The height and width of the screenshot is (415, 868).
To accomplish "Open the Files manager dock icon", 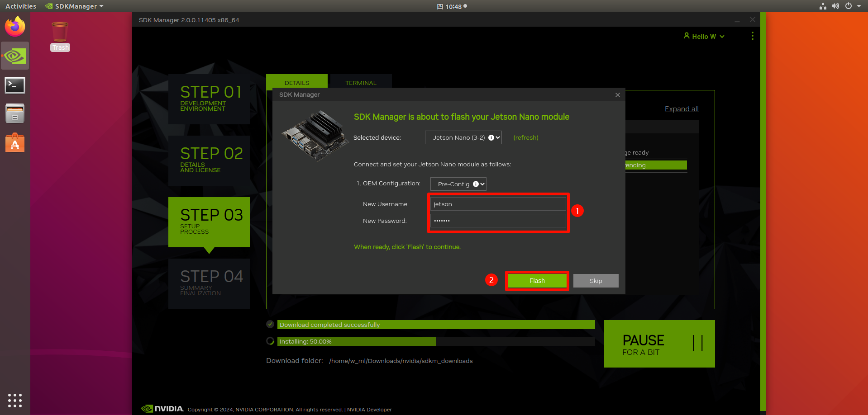I will 15,113.
